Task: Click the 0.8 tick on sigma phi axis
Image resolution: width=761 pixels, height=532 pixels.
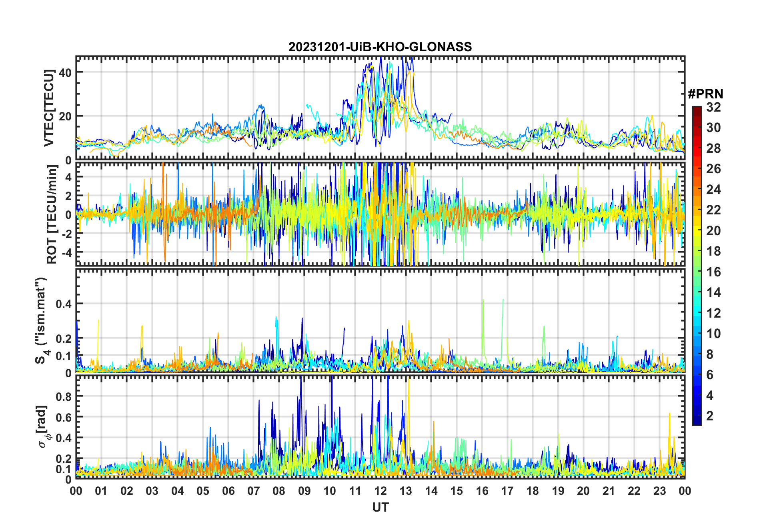Action: (x=64, y=396)
